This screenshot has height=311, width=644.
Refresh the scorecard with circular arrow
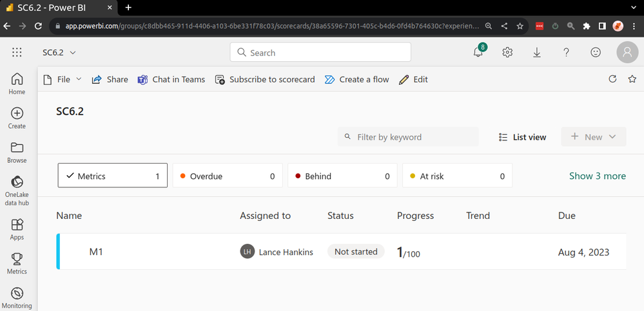612,79
